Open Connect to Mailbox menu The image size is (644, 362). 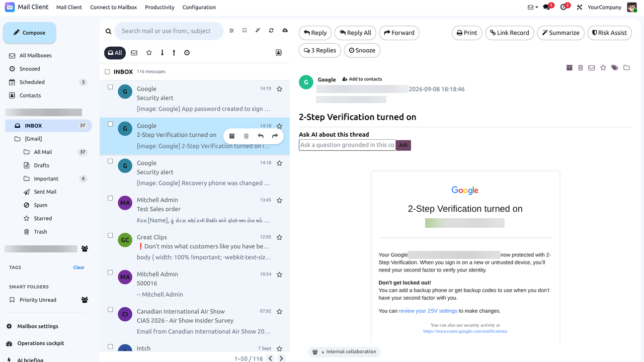point(114,7)
